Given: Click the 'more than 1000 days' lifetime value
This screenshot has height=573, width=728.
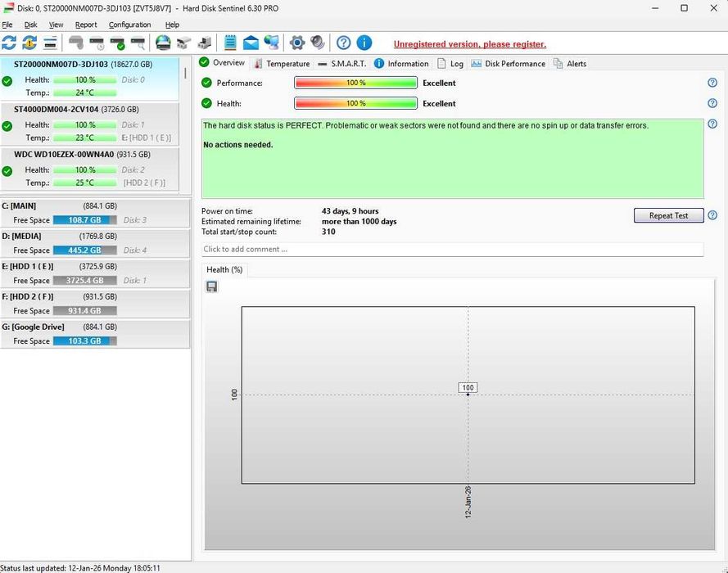Looking at the screenshot, I should tap(359, 221).
